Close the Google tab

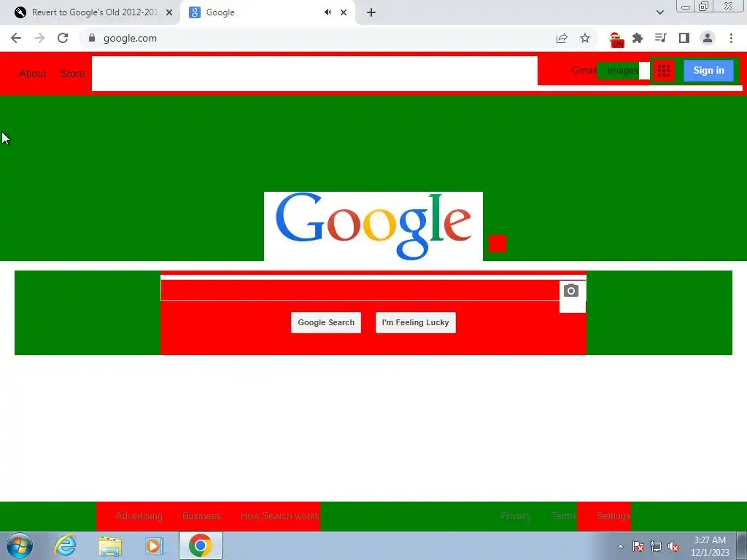click(344, 12)
